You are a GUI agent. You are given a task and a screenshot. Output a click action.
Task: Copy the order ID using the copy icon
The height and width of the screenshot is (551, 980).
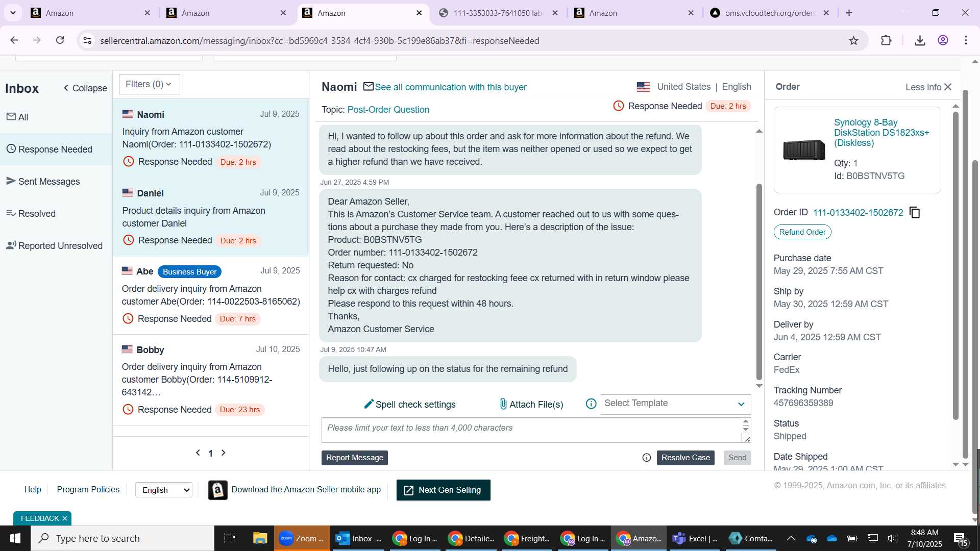tap(915, 212)
